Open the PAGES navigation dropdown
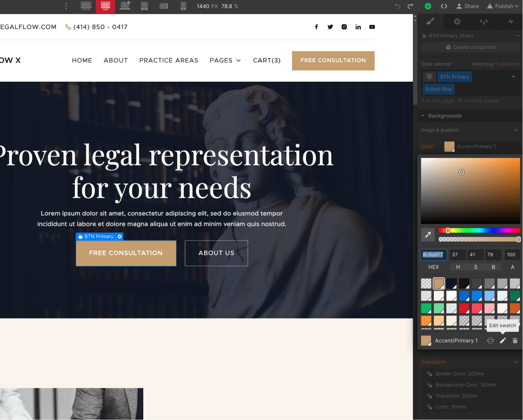The width and height of the screenshot is (523, 420). coord(225,60)
